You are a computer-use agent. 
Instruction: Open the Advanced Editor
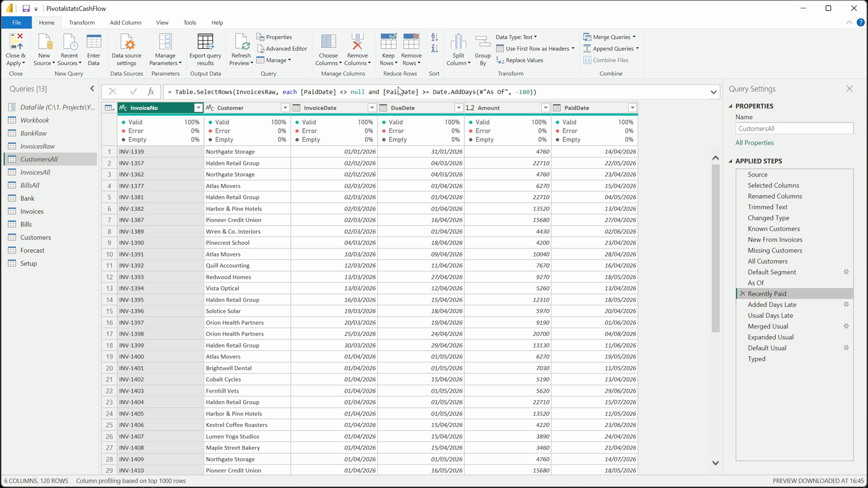coord(282,49)
